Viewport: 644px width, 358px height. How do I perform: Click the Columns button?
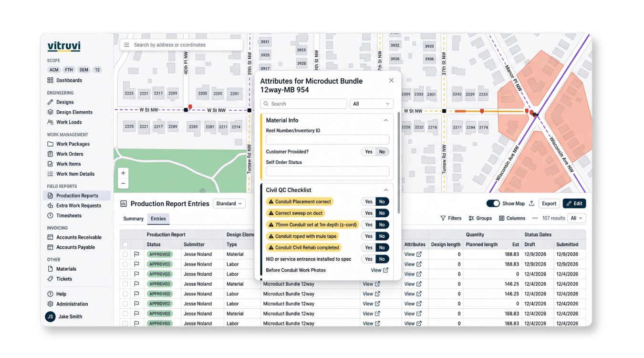point(512,218)
